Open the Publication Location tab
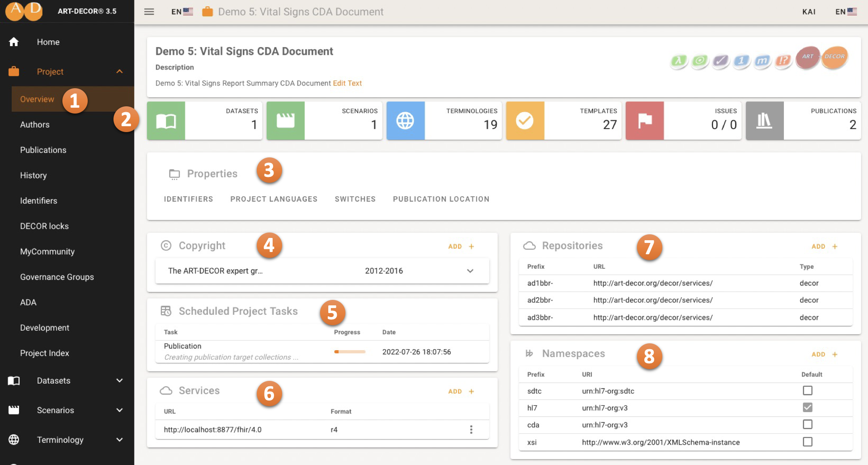The image size is (868, 465). (x=441, y=199)
